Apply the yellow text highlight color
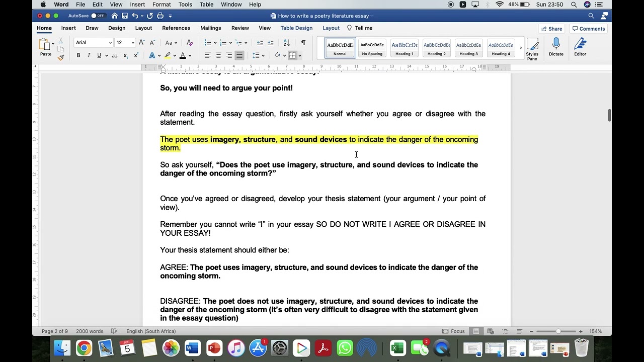The image size is (644, 362). point(168,55)
